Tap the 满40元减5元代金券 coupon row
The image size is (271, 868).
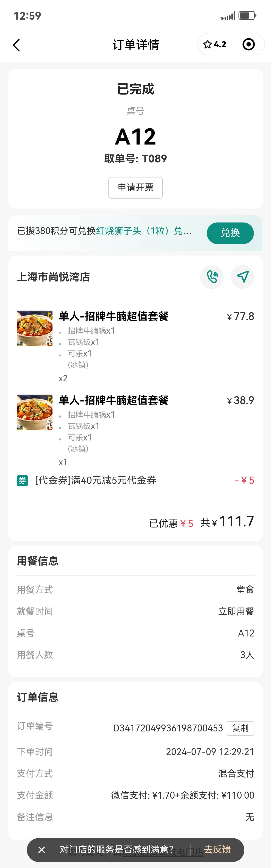[x=135, y=481]
